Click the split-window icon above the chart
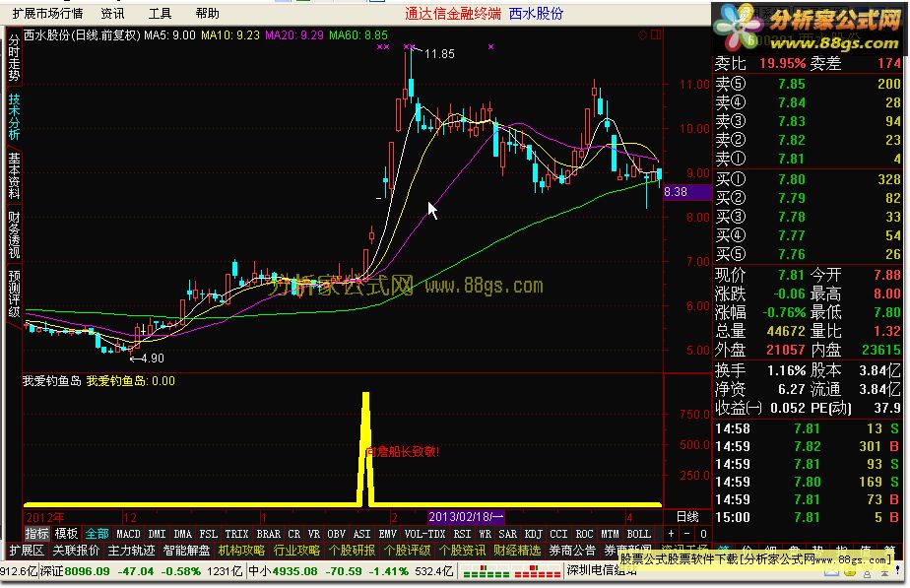The width and height of the screenshot is (910, 588). [656, 34]
